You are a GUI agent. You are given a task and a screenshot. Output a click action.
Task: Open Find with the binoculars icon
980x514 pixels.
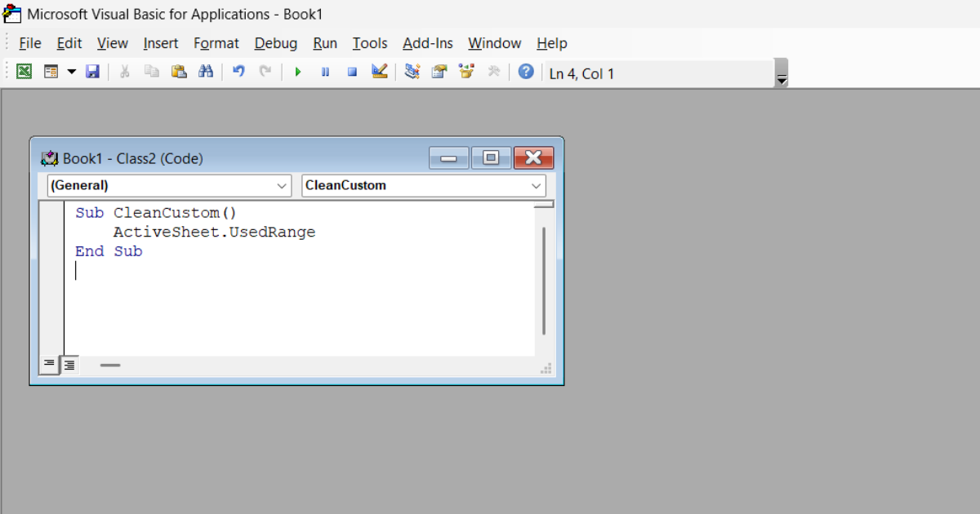(x=206, y=72)
